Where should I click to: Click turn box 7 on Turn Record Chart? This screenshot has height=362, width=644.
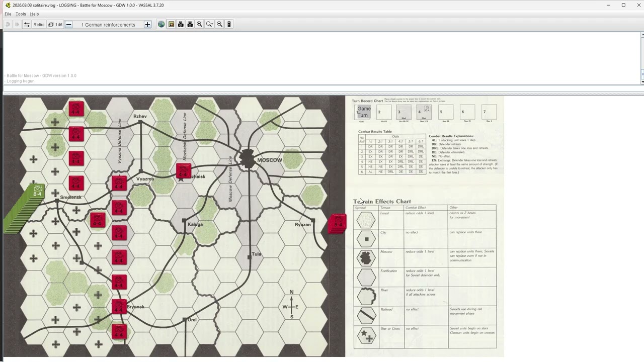[489, 112]
